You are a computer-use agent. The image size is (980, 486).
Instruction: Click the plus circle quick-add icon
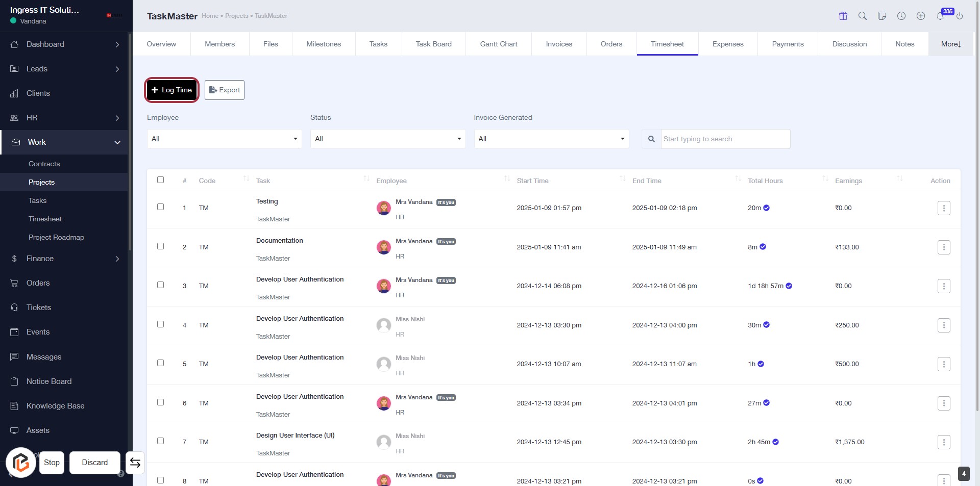click(921, 16)
